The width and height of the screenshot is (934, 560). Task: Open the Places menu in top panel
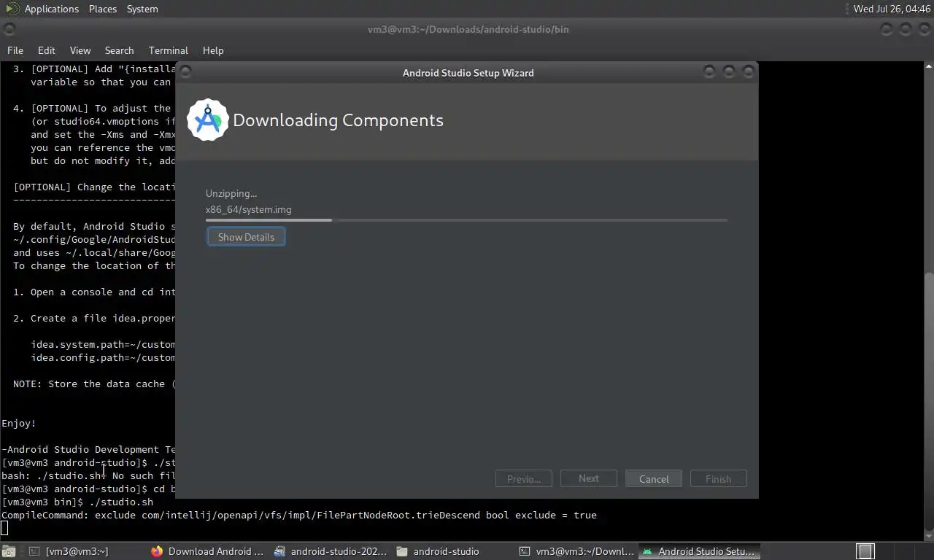click(x=103, y=9)
